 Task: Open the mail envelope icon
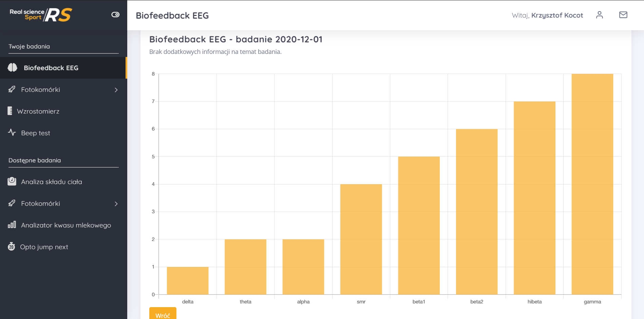point(623,15)
